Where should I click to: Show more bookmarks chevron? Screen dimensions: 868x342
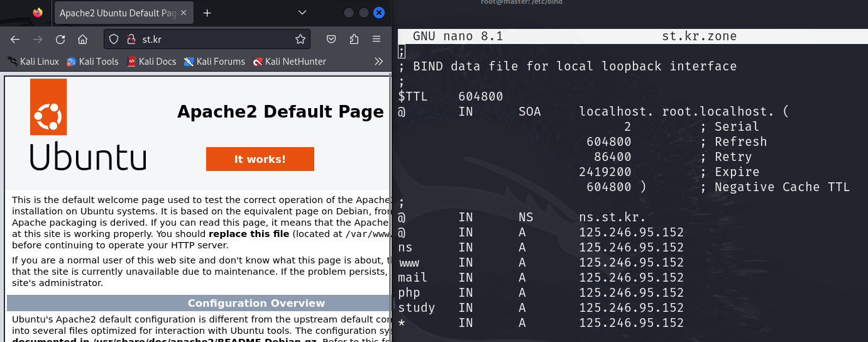pyautogui.click(x=378, y=62)
